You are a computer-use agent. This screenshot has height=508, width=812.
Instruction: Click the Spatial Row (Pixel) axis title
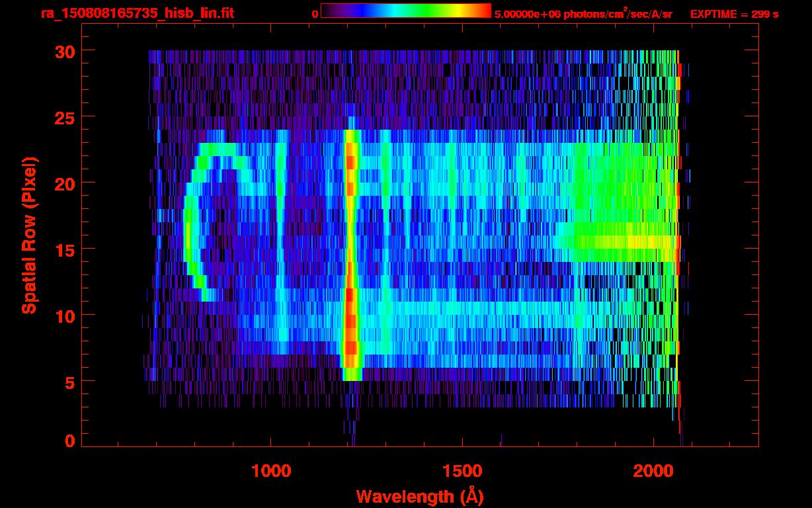click(29, 235)
